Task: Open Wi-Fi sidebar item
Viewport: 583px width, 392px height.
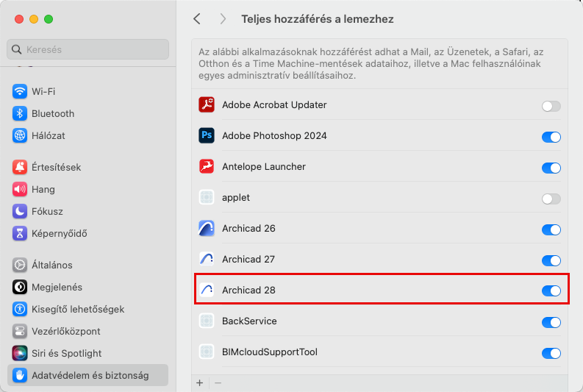Action: coord(87,91)
